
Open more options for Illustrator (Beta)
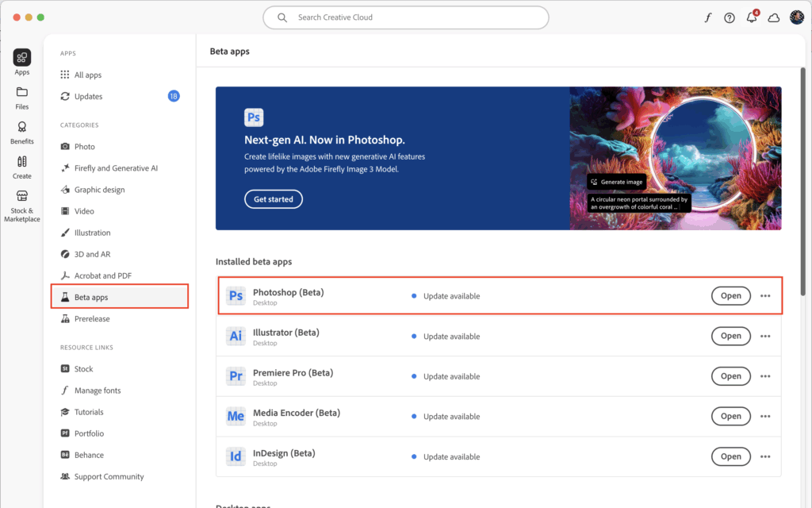point(765,336)
